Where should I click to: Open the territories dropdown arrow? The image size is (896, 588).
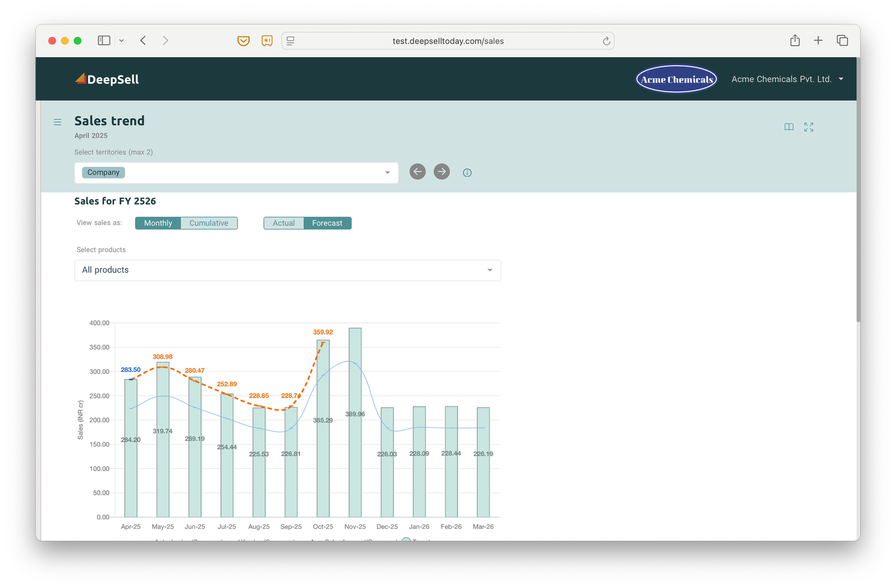click(387, 173)
